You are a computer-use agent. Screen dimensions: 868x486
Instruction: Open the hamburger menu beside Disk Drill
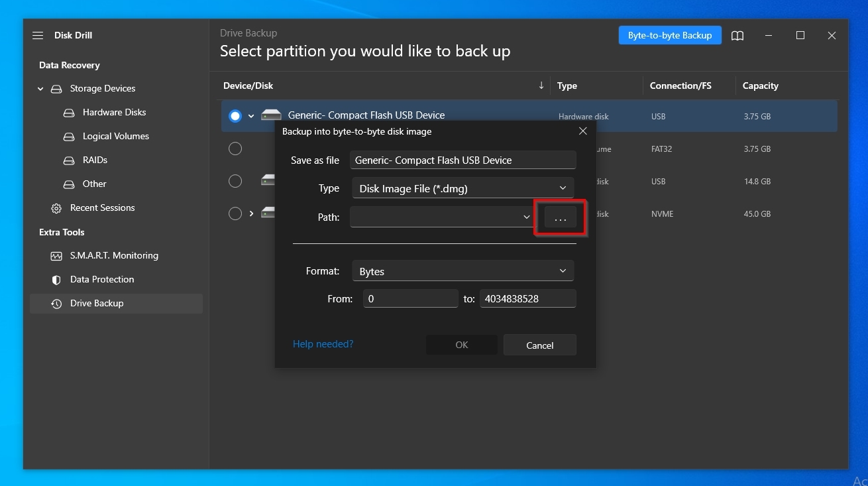tap(38, 35)
